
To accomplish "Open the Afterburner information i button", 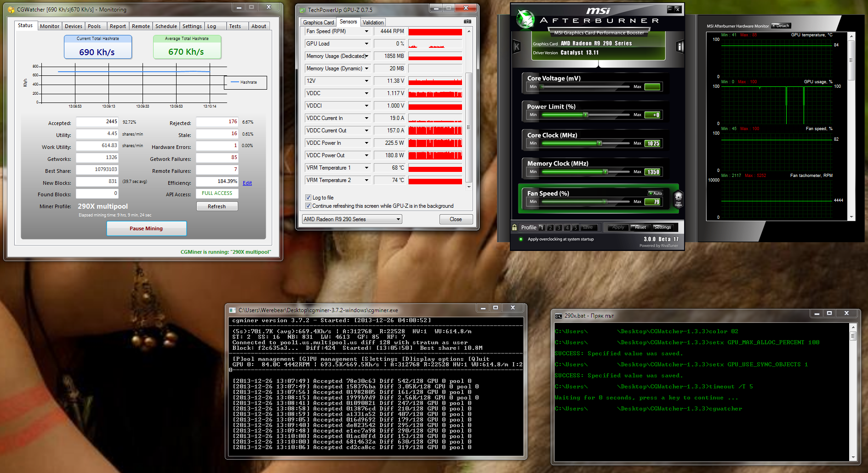I will (680, 46).
